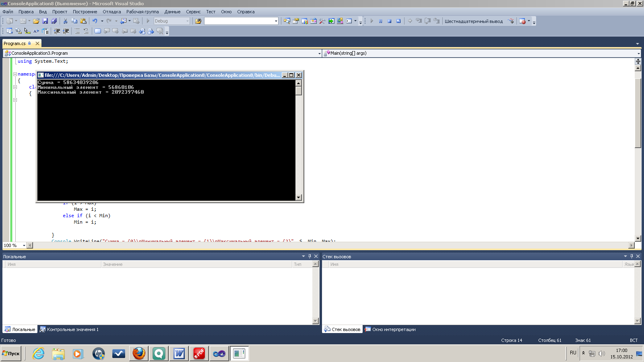Screen dimensions: 644x362
Task: Open the active documents list dropdown arrow
Action: coord(638,43)
